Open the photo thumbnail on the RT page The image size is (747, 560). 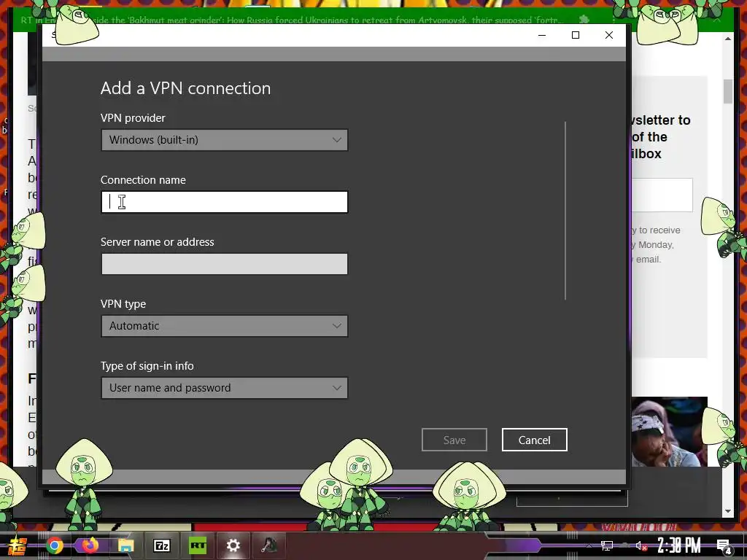[670, 432]
